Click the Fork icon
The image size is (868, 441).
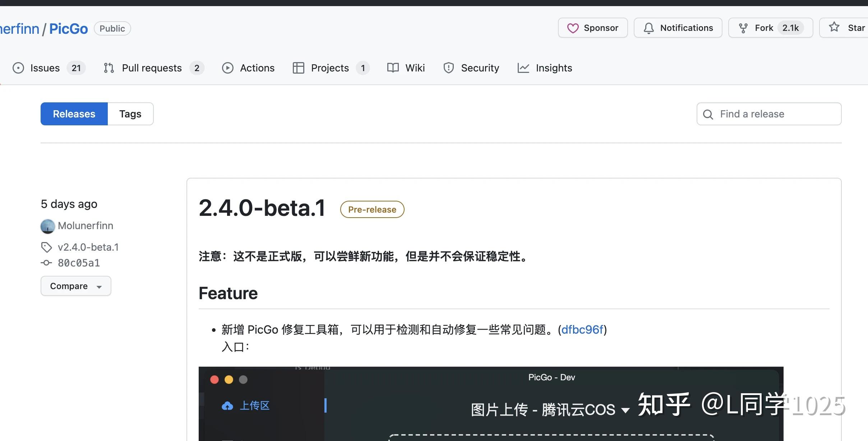743,28
